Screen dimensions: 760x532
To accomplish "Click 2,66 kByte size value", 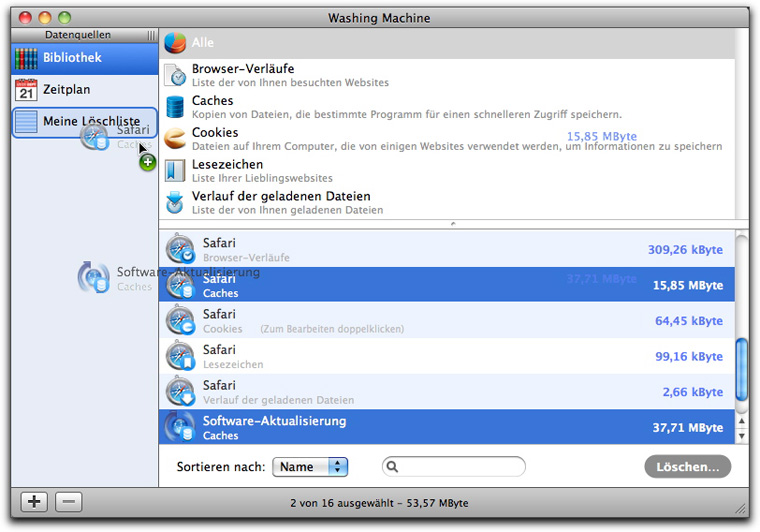I will pyautogui.click(x=693, y=392).
